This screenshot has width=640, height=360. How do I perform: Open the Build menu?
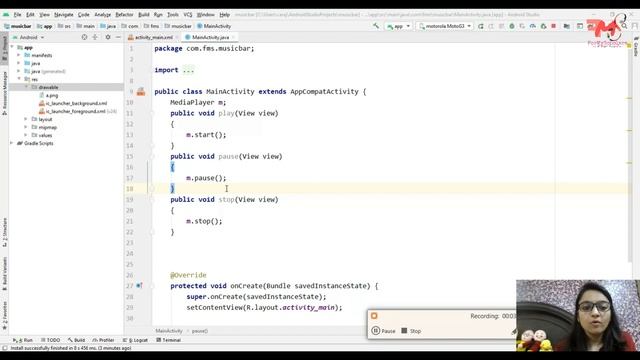click(x=144, y=15)
